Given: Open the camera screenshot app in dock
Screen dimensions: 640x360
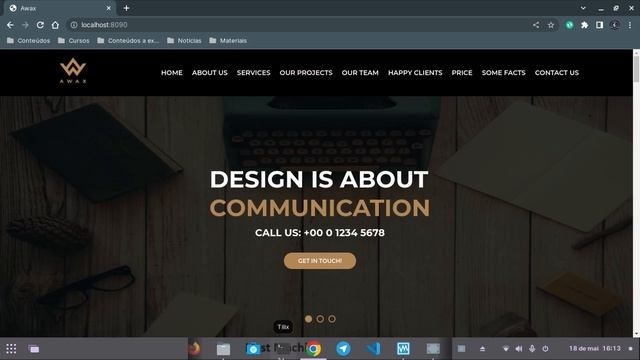Looking at the screenshot, I should click(x=253, y=349).
